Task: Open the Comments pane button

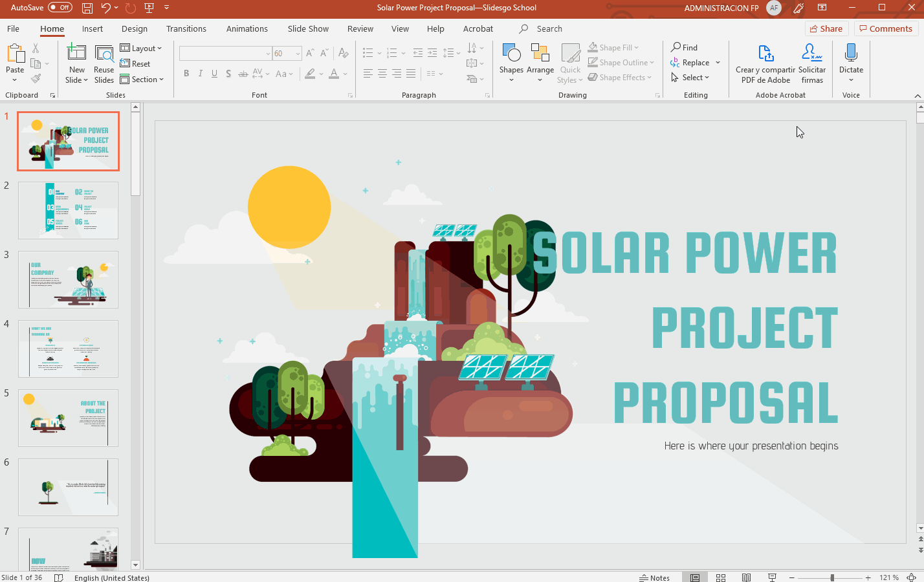Action: (x=885, y=29)
